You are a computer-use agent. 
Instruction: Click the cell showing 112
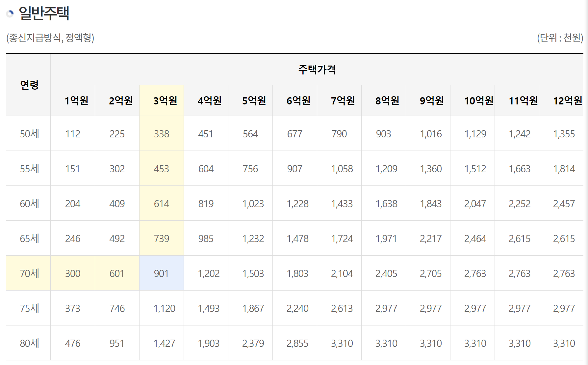[73, 133]
